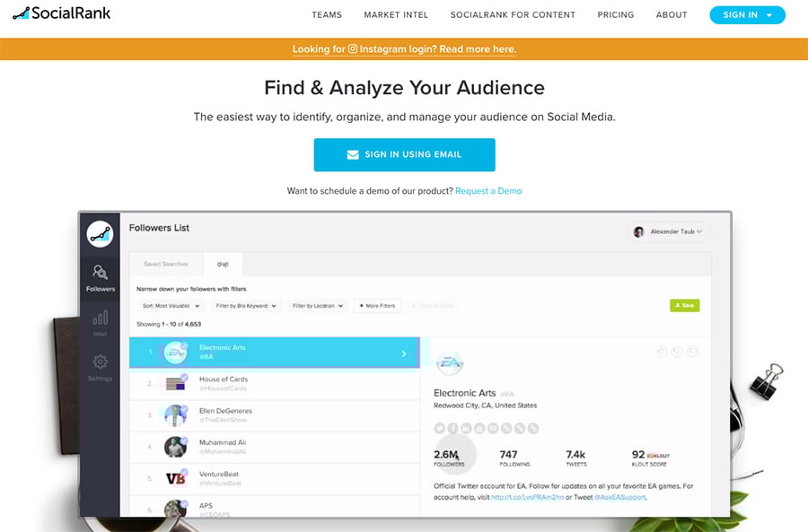The height and width of the screenshot is (532, 808).
Task: Open SOCIALRANK FOR CONTENT in the navigation
Action: (513, 15)
